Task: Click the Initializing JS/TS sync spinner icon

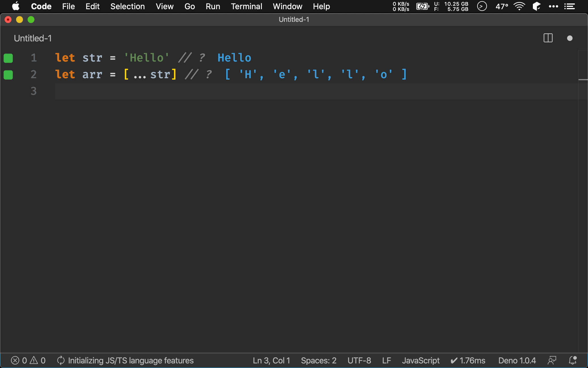Action: point(61,361)
